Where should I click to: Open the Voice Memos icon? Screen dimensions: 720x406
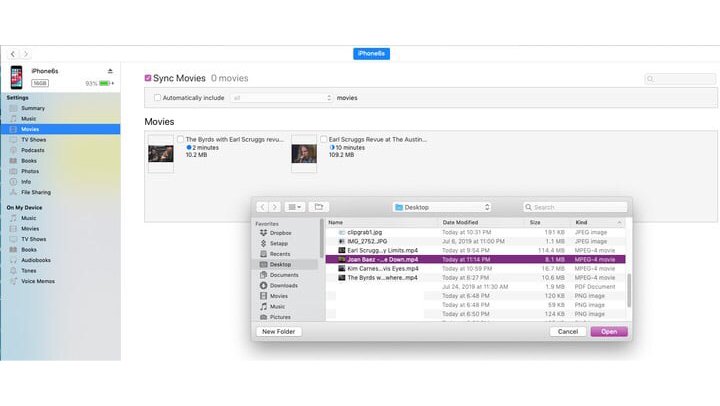click(13, 281)
